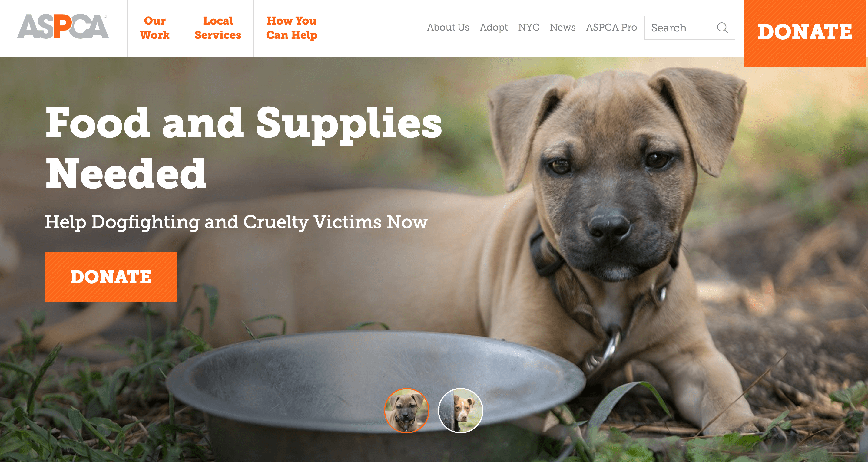Open the Our Work menu
This screenshot has height=463, width=868.
click(x=155, y=28)
